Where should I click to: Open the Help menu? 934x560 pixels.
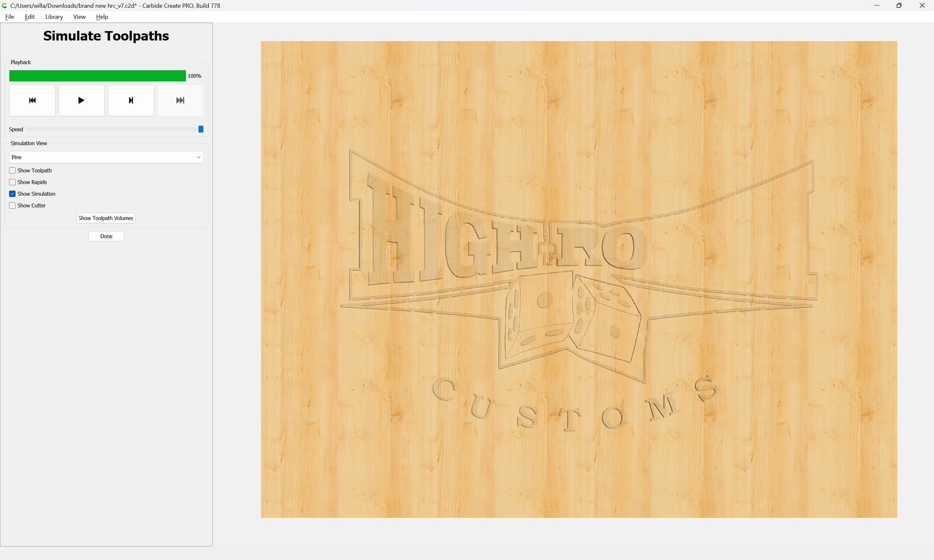click(x=102, y=17)
